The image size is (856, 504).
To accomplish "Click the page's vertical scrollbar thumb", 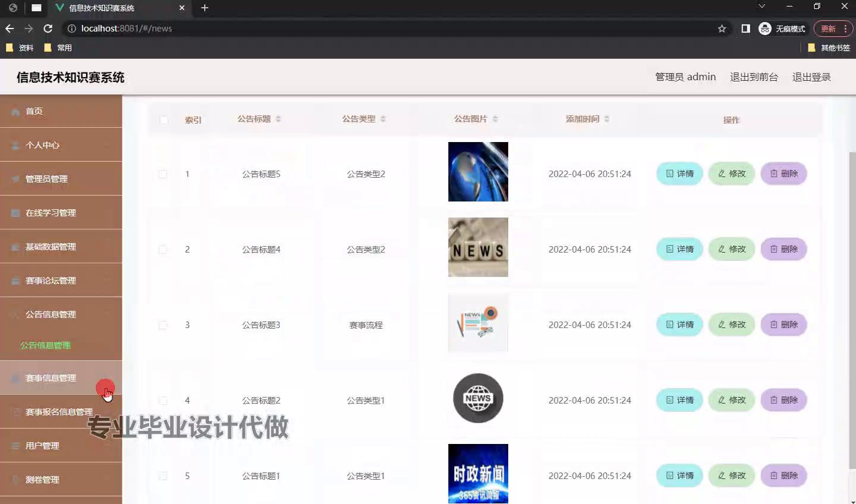I will coord(852,309).
